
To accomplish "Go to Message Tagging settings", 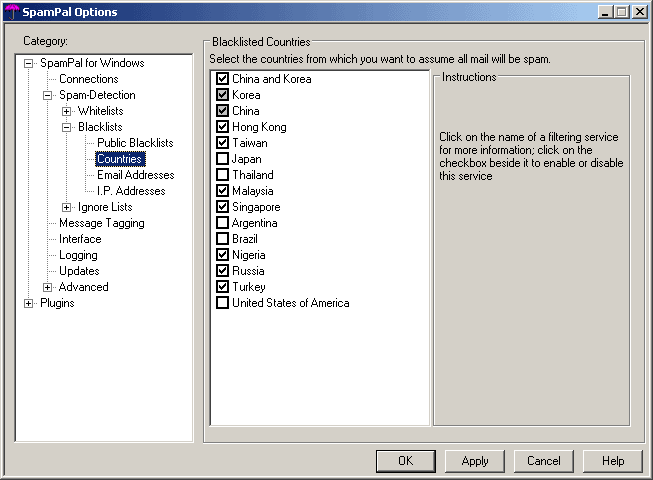I will (101, 223).
